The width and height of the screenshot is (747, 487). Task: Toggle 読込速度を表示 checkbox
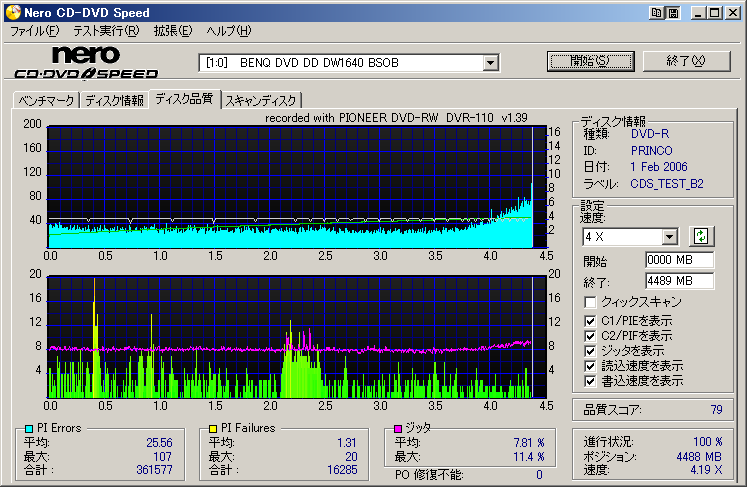[x=590, y=366]
